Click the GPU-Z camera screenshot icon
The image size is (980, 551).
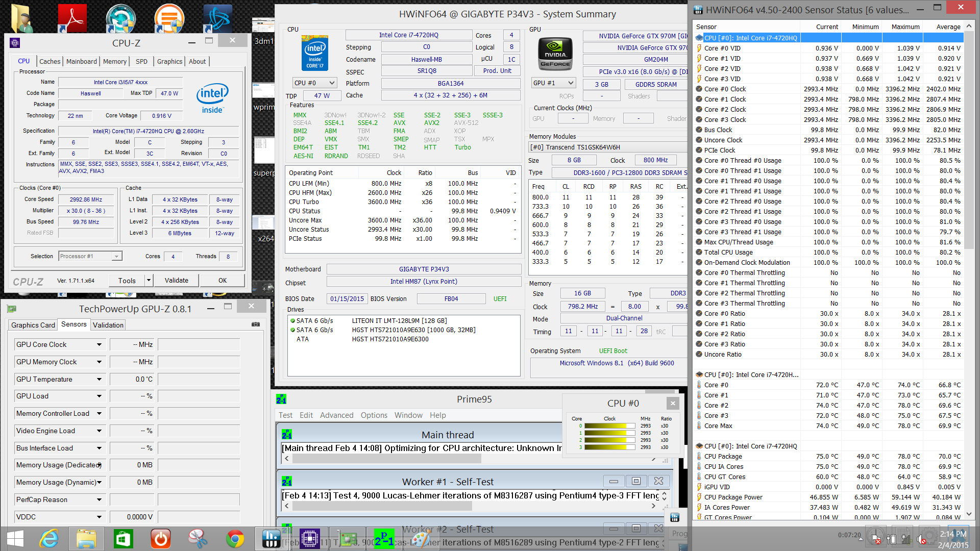click(255, 324)
